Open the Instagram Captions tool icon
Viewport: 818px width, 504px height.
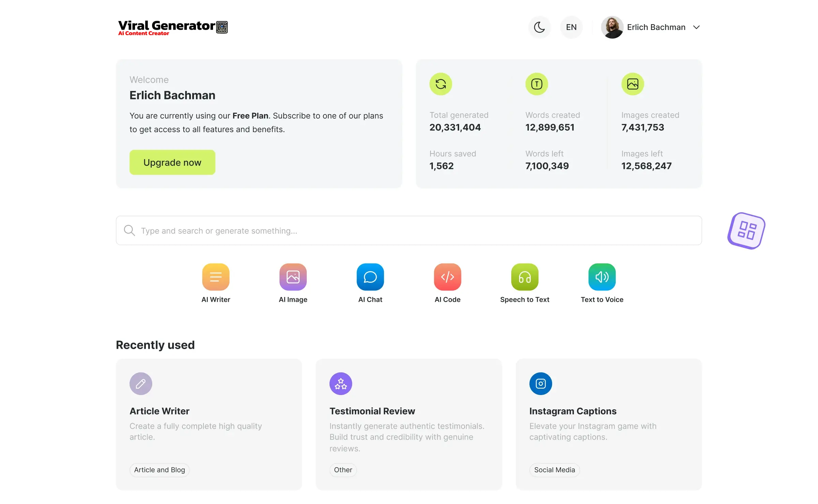click(x=541, y=384)
